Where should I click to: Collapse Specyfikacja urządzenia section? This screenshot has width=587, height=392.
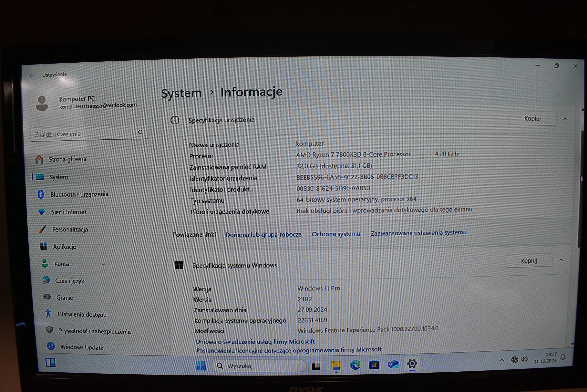565,119
